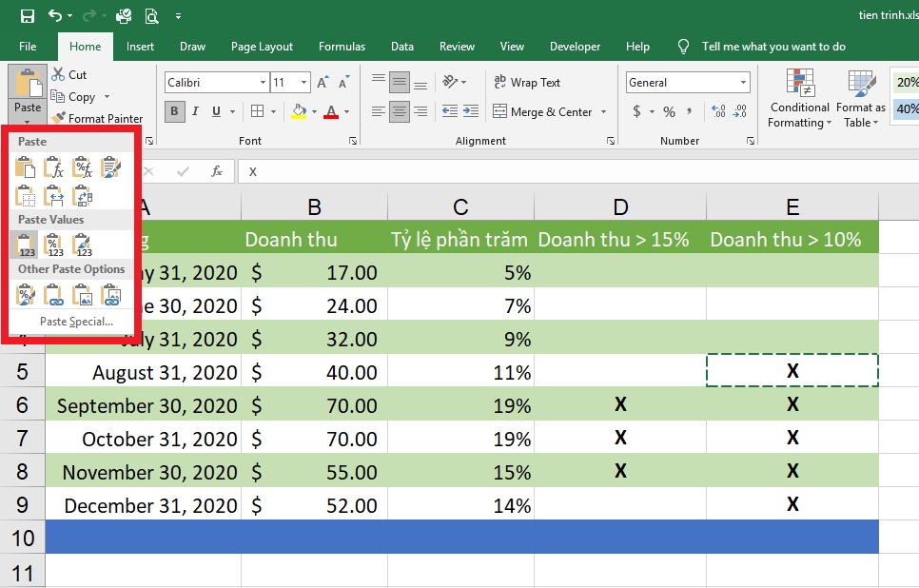Choose the standard Paste icon in the menu
This screenshot has width=919, height=588.
tap(25, 167)
